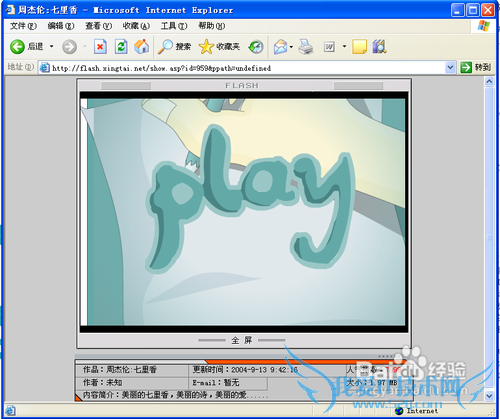The height and width of the screenshot is (419, 500).
Task: Click the FLASH header label
Action: (242, 86)
